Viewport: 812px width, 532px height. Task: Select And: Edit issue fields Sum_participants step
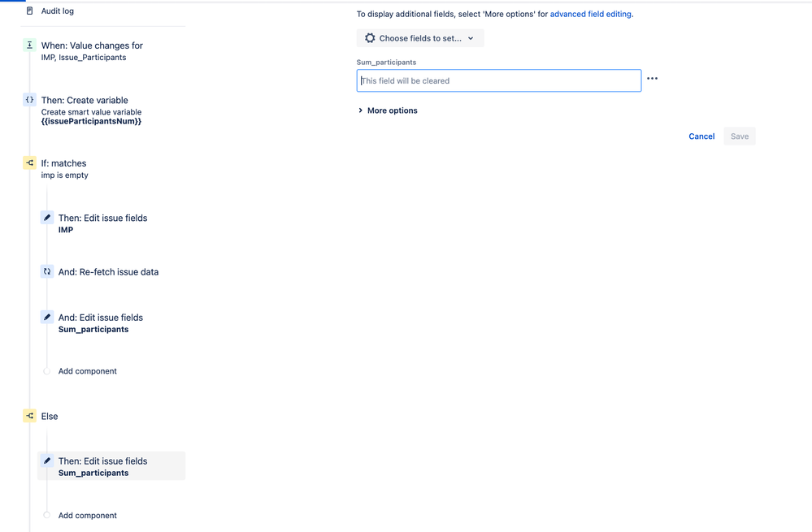point(101,322)
